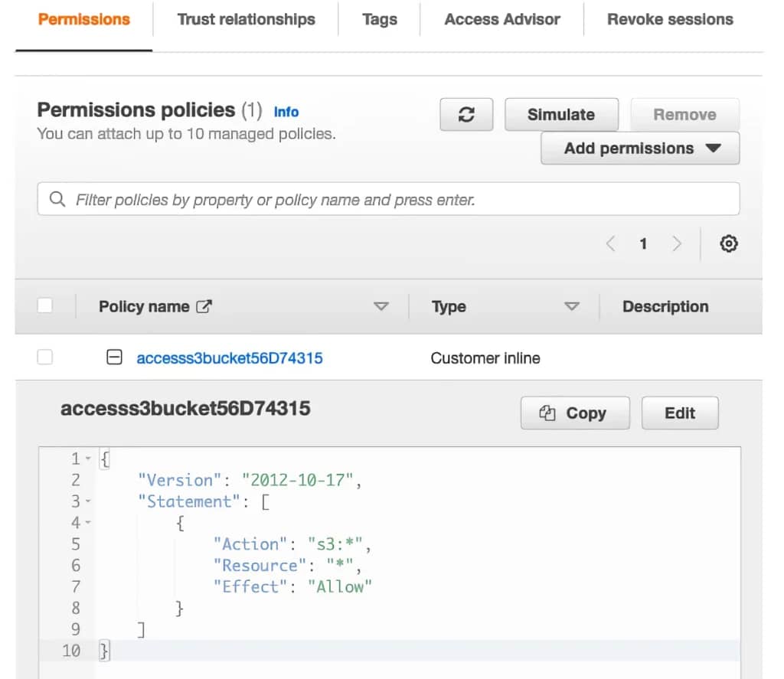The image size is (784, 679).
Task: Check the accesss3bucket56D74315 policy checkbox
Action: tap(45, 357)
